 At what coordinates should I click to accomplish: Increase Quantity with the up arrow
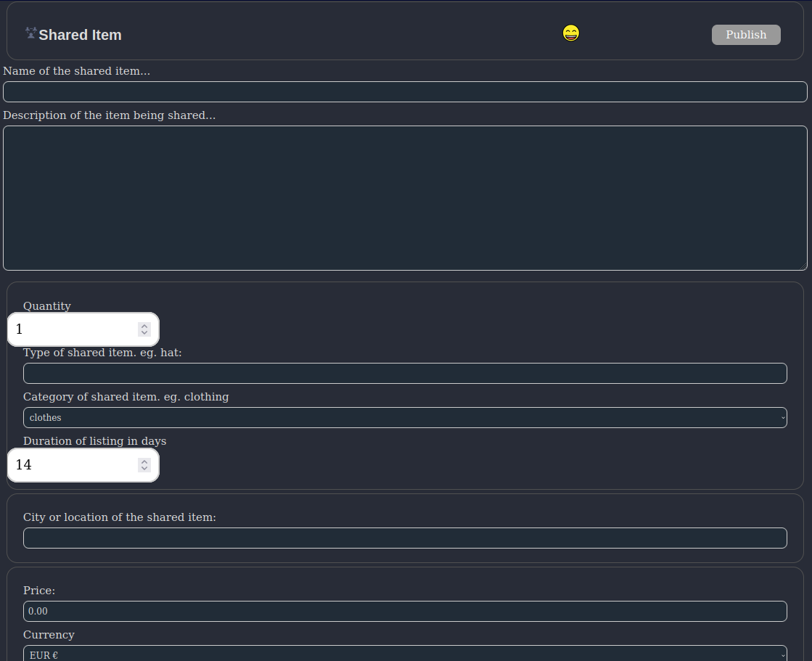pos(144,326)
